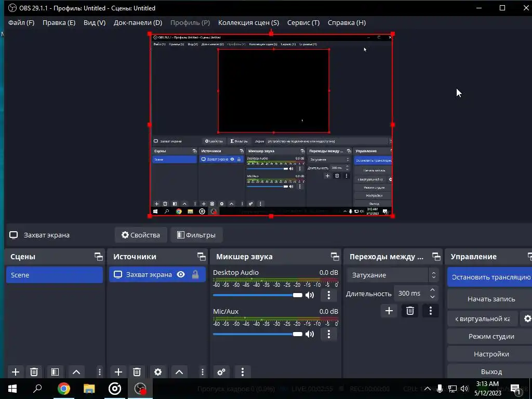This screenshot has height=399, width=532.
Task: Enable Режим студии
Action: pyautogui.click(x=489, y=337)
